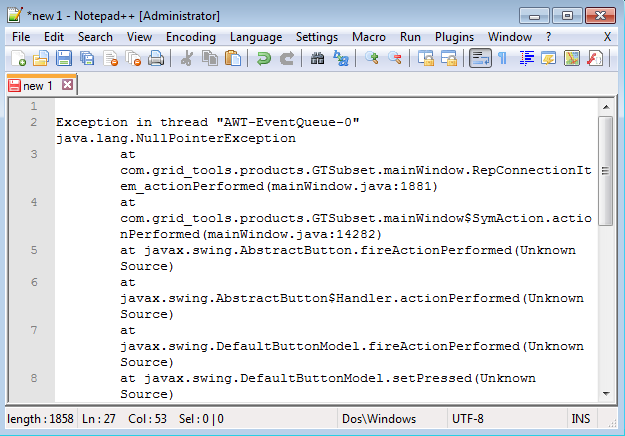Click the Open file folder icon

(41, 59)
